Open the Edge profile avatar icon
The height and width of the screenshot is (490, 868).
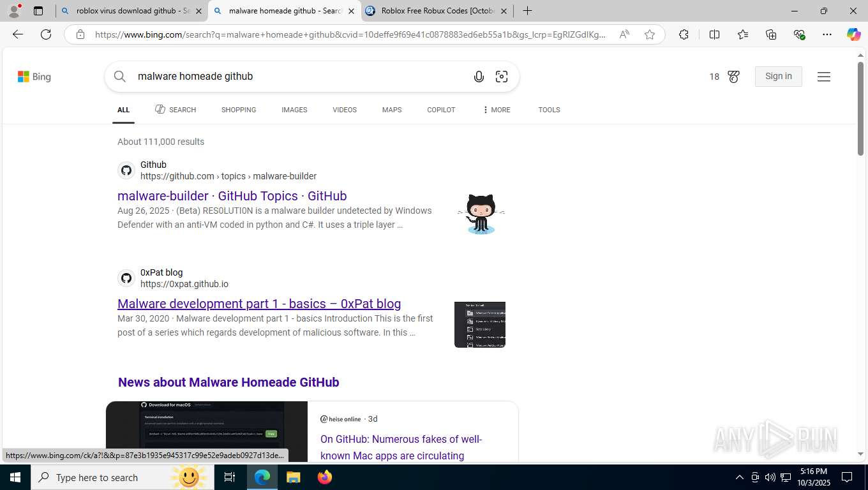pos(14,11)
